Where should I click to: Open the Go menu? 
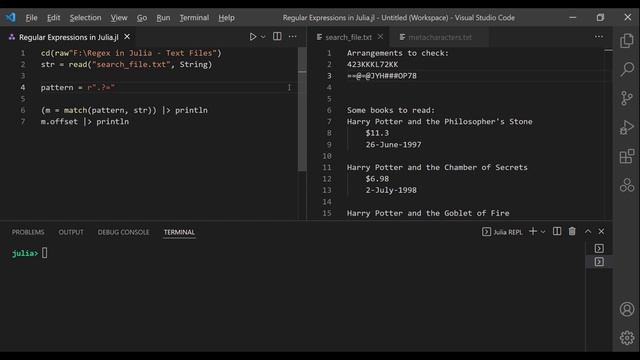[x=142, y=18]
